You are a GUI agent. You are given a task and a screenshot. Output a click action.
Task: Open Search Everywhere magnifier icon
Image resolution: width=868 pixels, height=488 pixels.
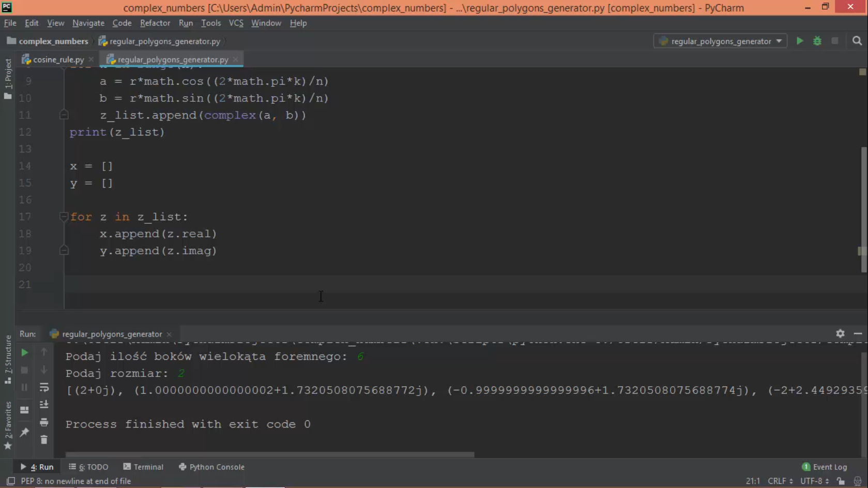pyautogui.click(x=857, y=41)
